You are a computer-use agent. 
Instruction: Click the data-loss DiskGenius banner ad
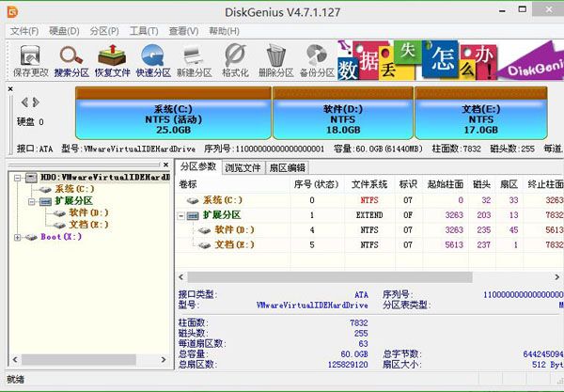click(x=450, y=60)
